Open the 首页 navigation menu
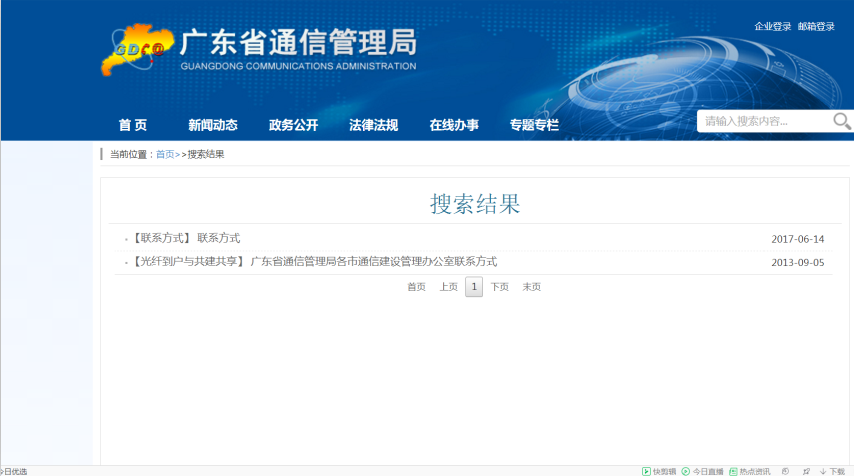Image resolution: width=854 pixels, height=476 pixels. tap(133, 125)
